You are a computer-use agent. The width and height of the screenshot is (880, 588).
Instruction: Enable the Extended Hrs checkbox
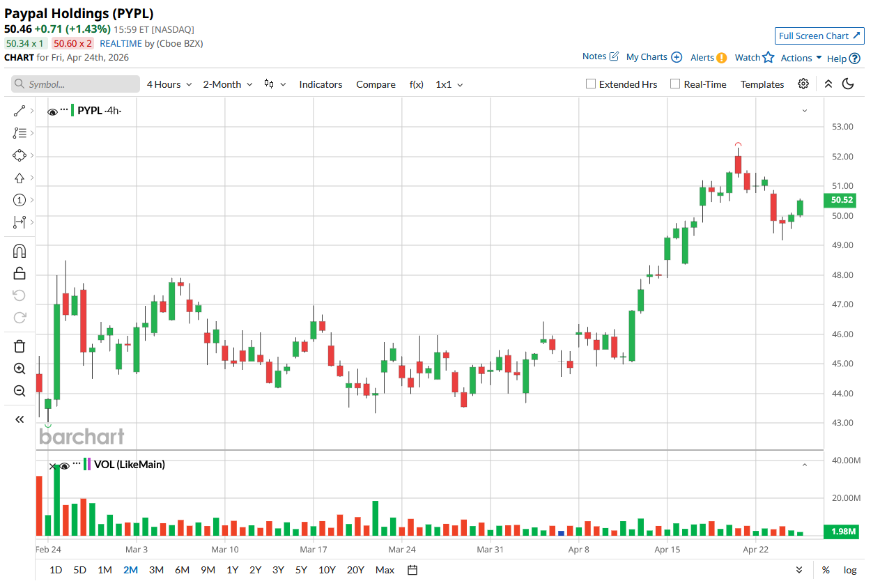tap(591, 84)
